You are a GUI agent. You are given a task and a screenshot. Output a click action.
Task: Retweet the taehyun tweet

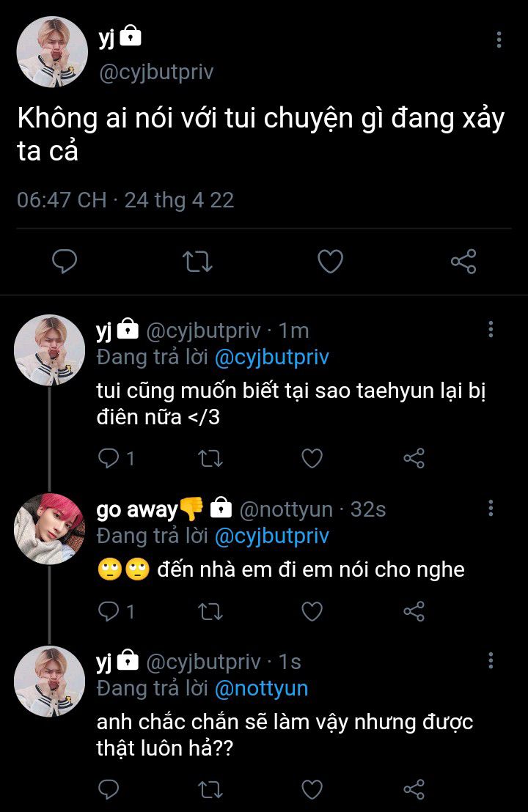[210, 459]
